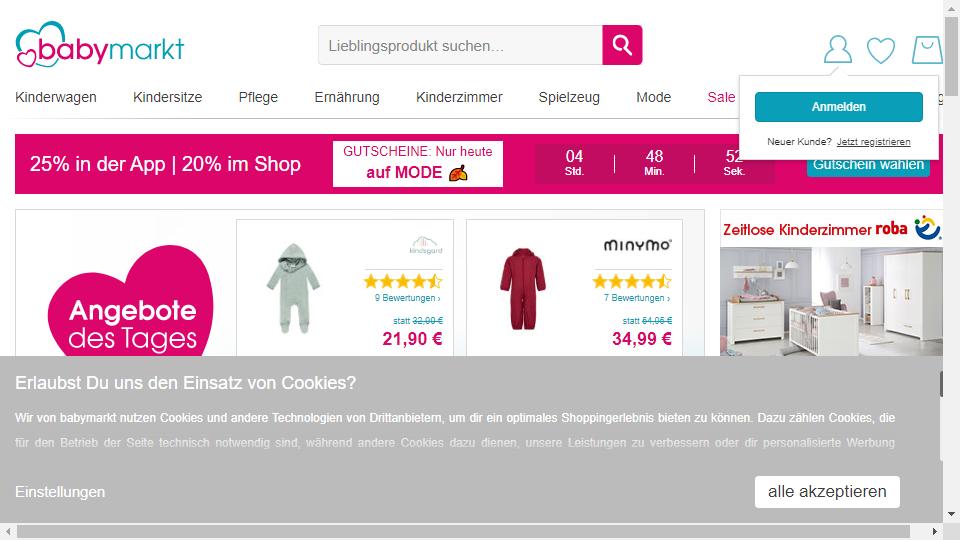Open the Spielzeug menu category

coord(569,97)
